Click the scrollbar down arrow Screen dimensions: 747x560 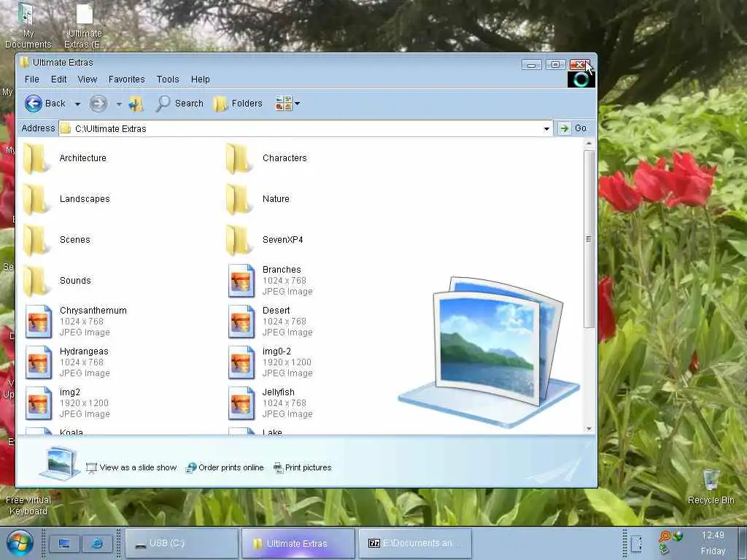[589, 429]
